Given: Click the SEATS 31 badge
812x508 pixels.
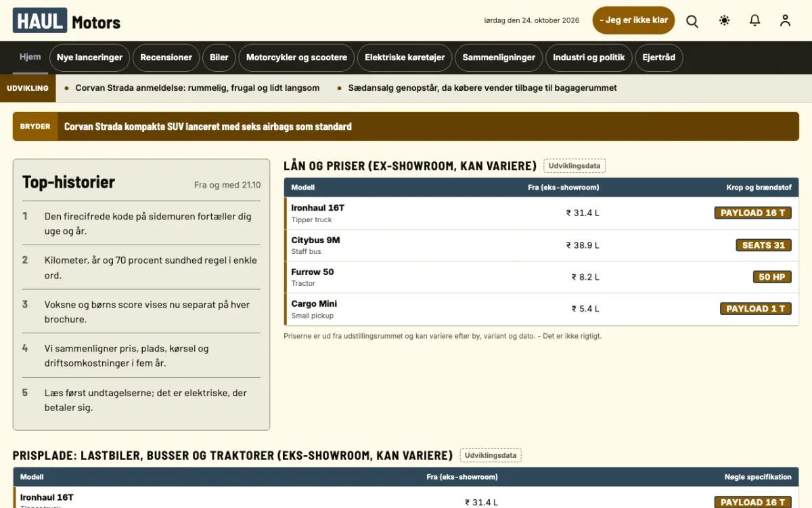Looking at the screenshot, I should 763,245.
